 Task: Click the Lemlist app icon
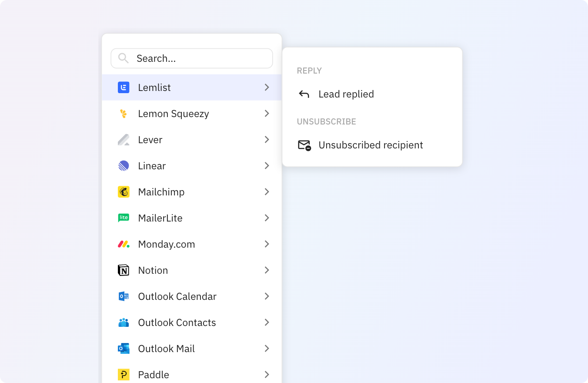pyautogui.click(x=124, y=87)
